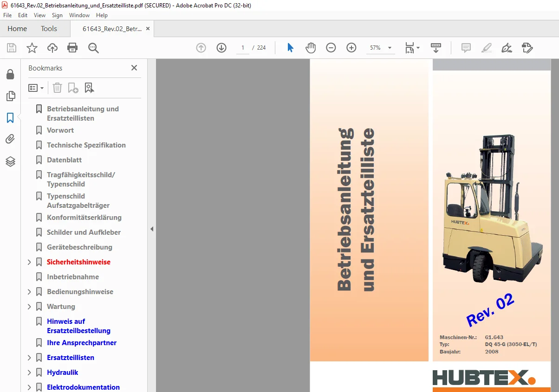Click the scrolling mode keyboard icon
The image size is (559, 392).
pos(436,48)
